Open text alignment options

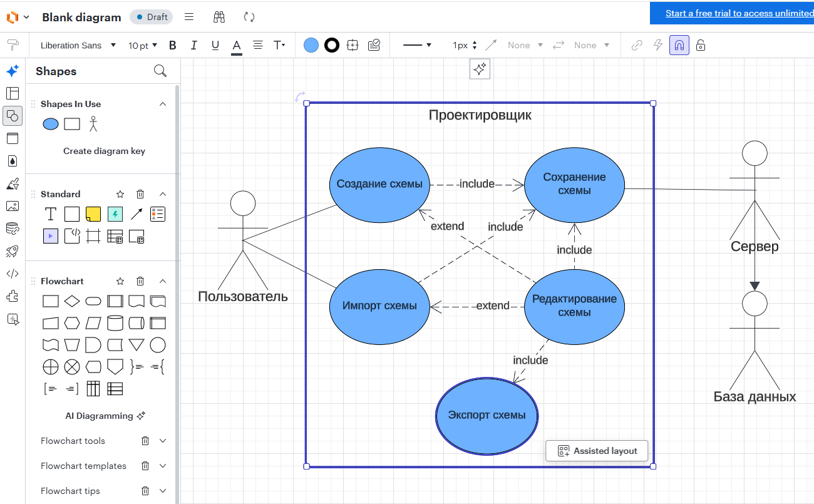pos(257,45)
